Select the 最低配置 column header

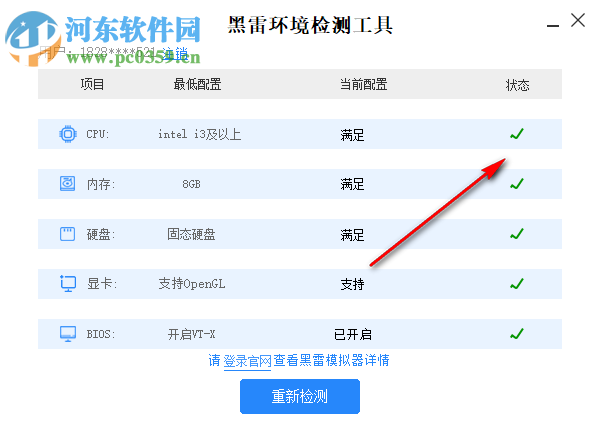coord(197,84)
